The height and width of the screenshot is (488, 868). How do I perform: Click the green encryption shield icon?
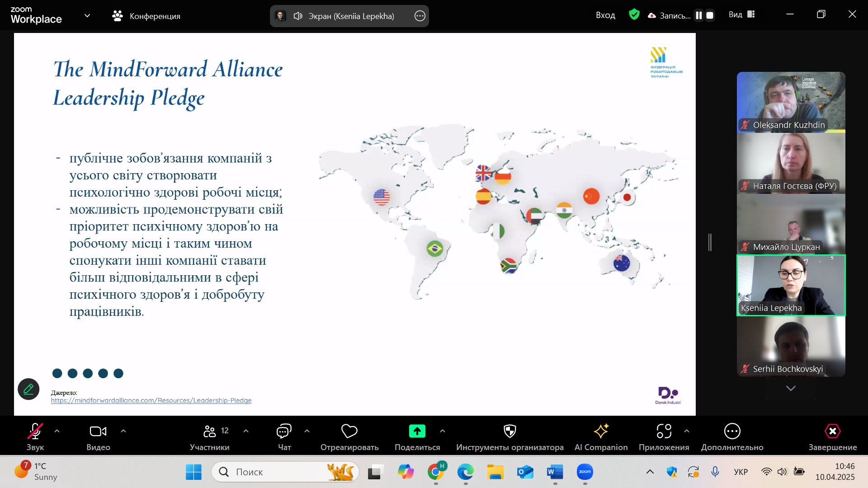634,15
